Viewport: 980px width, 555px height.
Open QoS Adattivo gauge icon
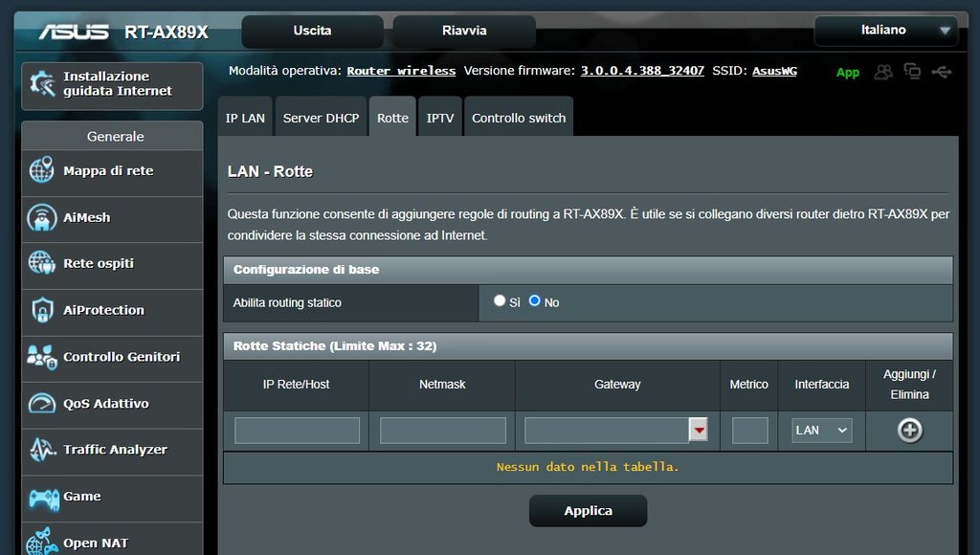(x=41, y=404)
